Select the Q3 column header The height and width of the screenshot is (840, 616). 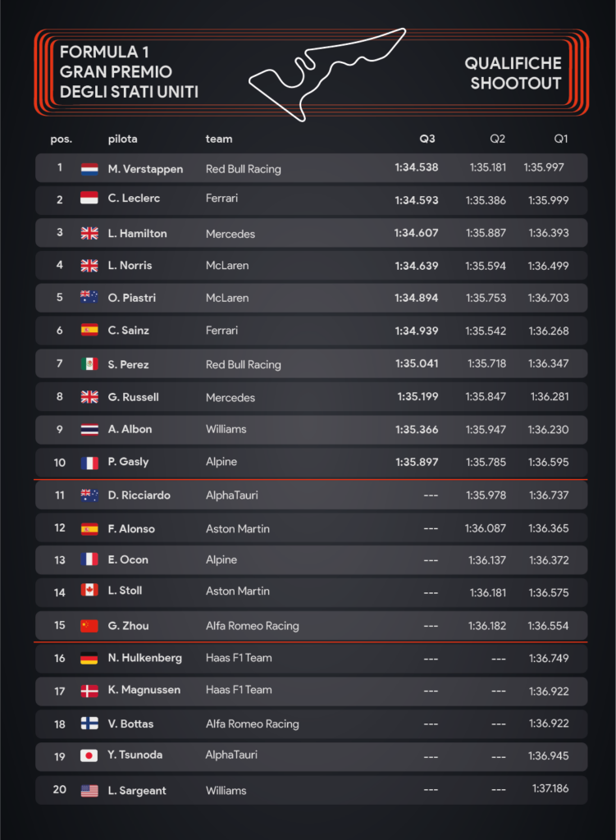pos(427,139)
